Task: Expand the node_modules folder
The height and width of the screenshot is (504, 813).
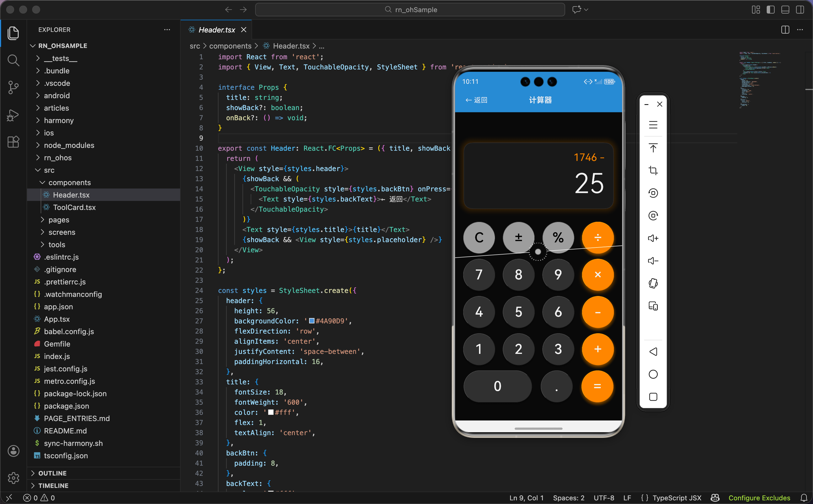Action: point(69,145)
